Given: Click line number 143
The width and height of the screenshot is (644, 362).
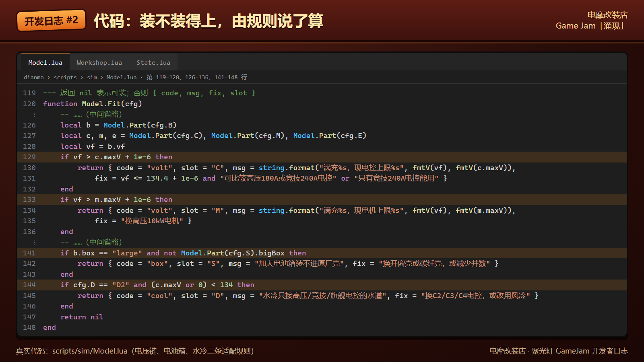Looking at the screenshot, I should pos(29,274).
